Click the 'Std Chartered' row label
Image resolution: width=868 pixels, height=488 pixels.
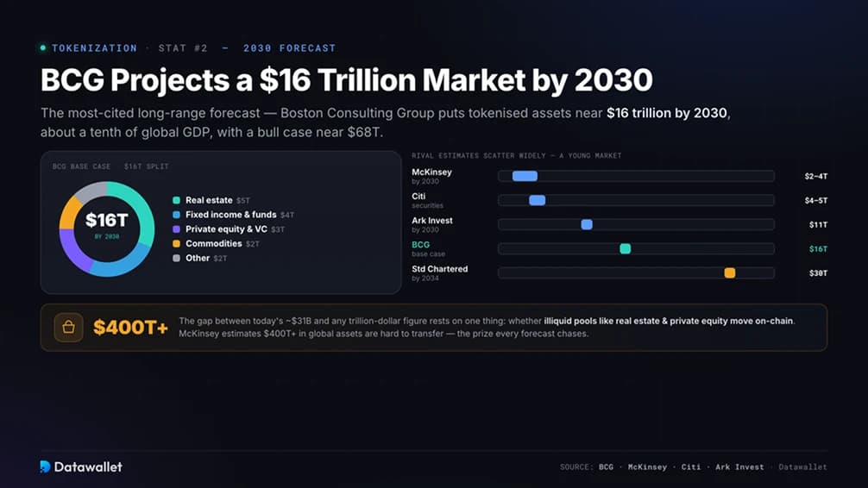[x=440, y=269]
